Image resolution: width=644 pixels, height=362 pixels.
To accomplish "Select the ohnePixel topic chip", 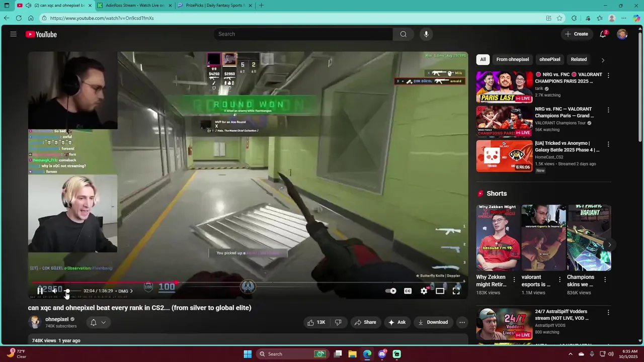I will click(x=550, y=59).
